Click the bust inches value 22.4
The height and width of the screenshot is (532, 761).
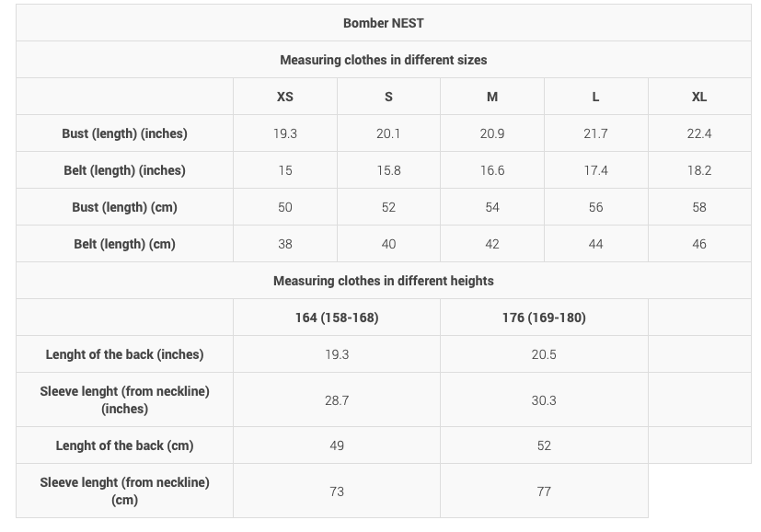(699, 133)
